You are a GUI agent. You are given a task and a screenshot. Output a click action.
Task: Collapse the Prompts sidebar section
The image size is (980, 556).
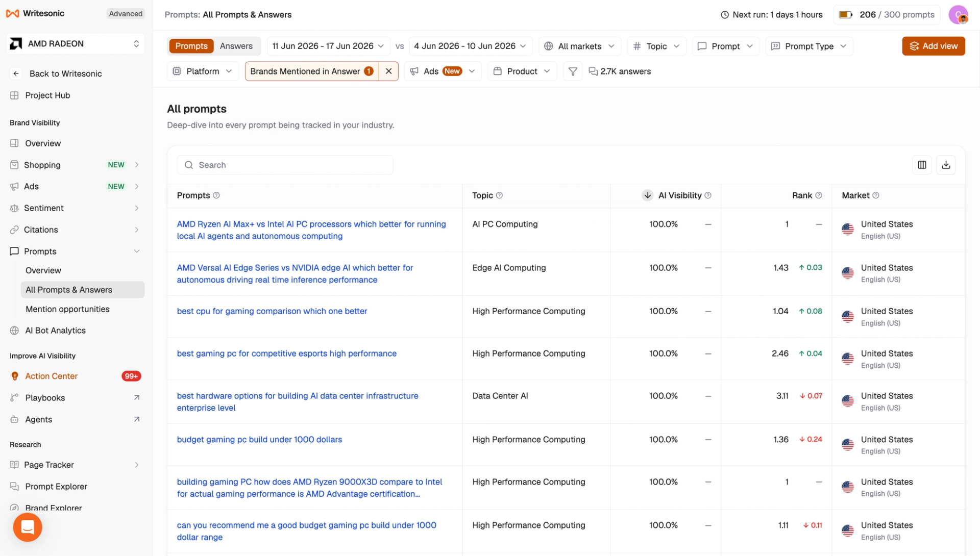coord(137,251)
